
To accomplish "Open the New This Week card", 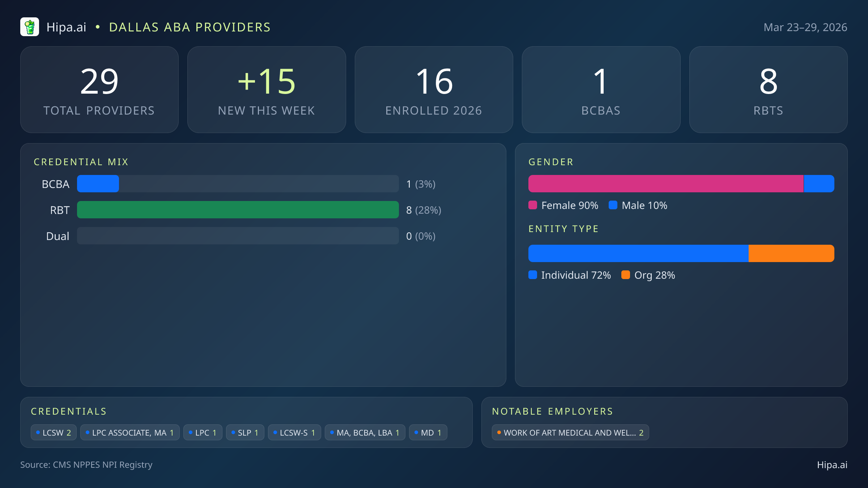I will coord(267,90).
